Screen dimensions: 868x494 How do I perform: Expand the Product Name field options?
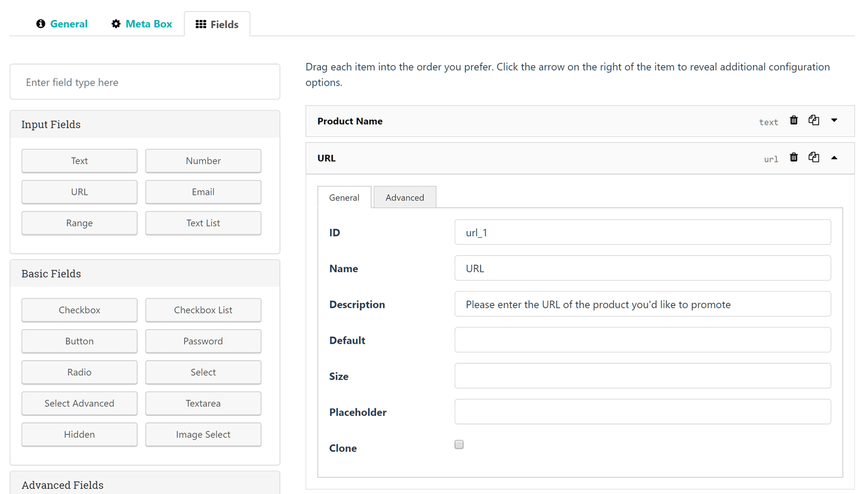click(834, 120)
